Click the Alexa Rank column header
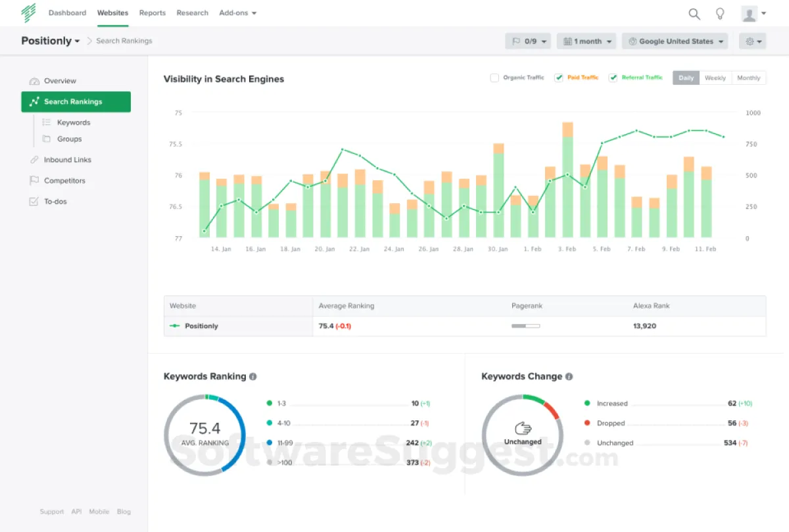789x532 pixels. (x=652, y=306)
